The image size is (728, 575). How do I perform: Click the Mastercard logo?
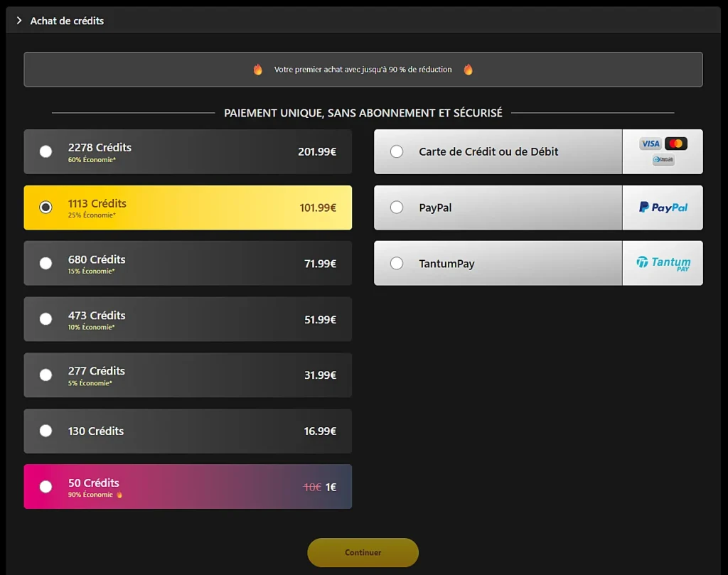click(676, 144)
